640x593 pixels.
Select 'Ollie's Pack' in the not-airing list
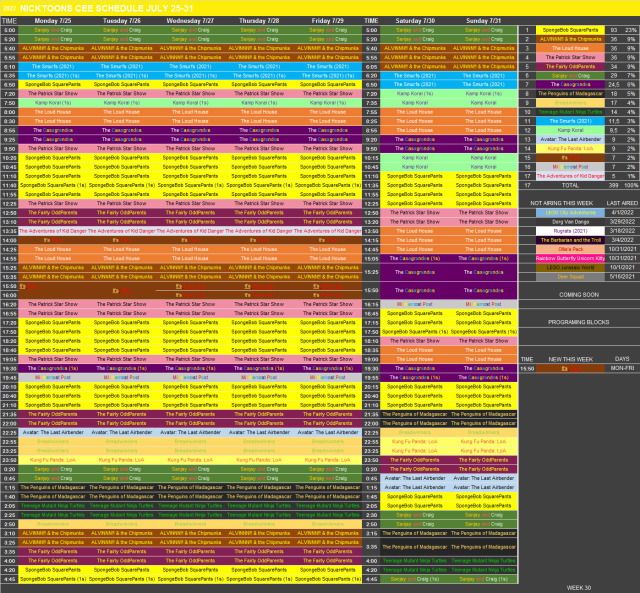coord(570,249)
